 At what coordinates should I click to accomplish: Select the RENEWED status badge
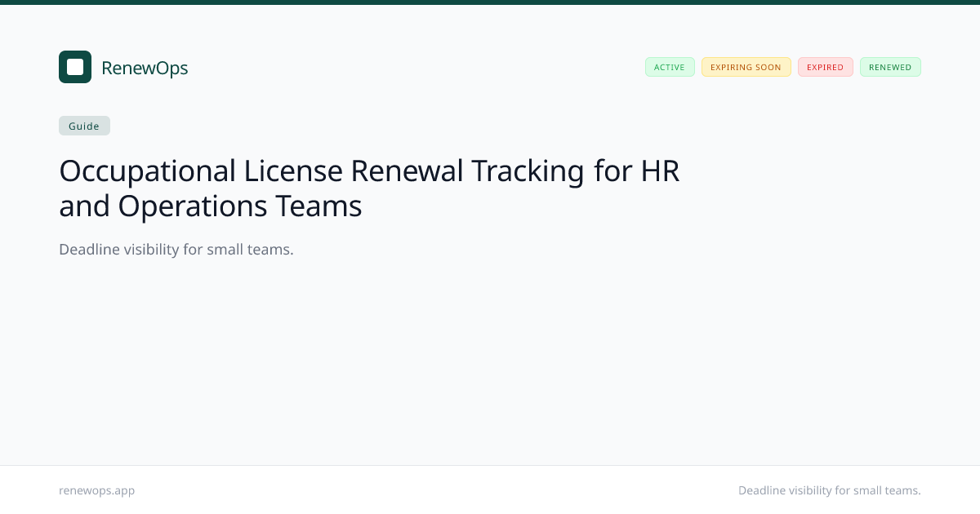point(890,67)
